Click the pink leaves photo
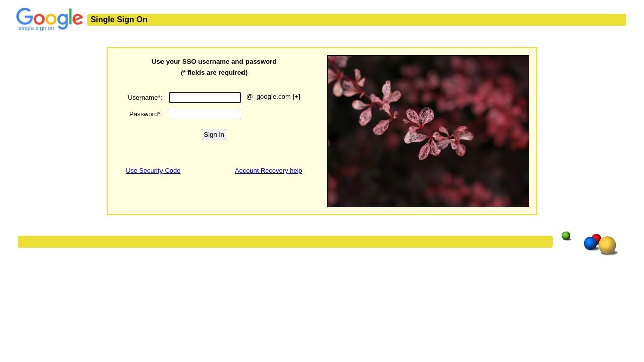This screenshot has height=362, width=644. pos(428,131)
